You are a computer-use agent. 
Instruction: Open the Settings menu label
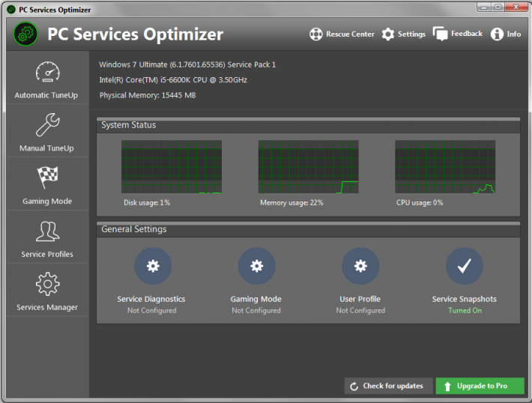tap(411, 34)
